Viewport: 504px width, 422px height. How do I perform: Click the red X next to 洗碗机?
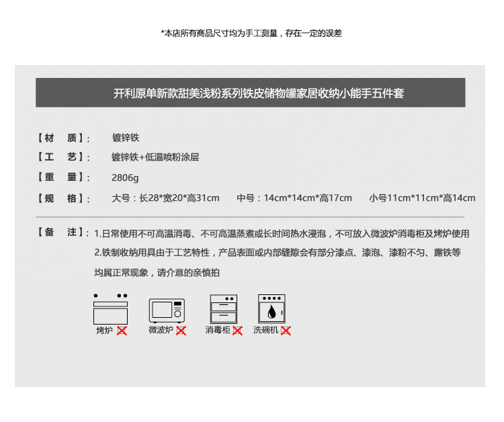(x=286, y=331)
